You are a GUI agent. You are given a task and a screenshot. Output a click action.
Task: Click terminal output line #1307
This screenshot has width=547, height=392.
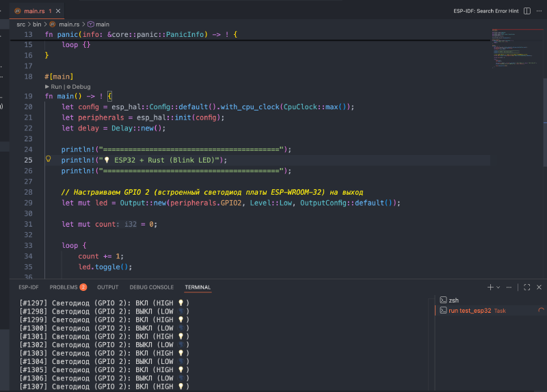(x=105, y=387)
